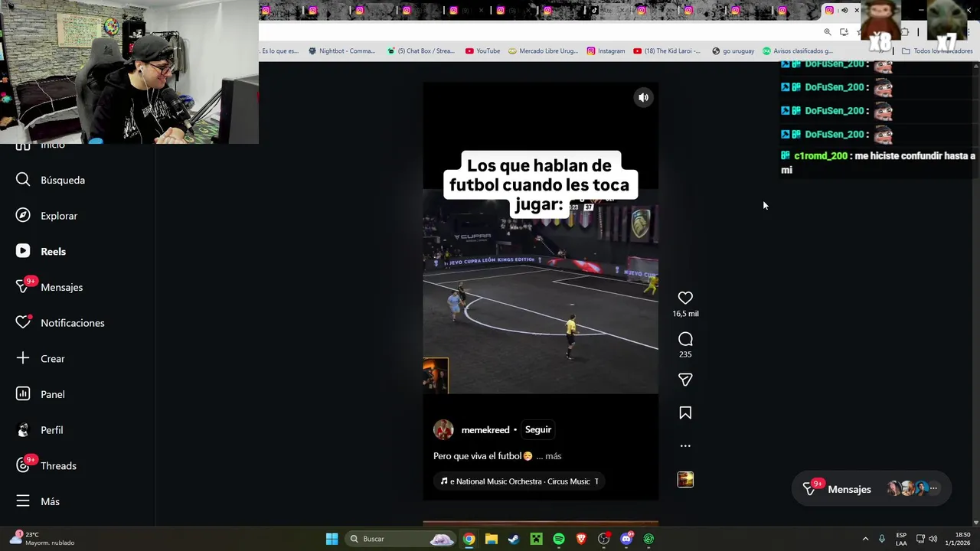The width and height of the screenshot is (980, 551).
Task: Click Crear to make a new post
Action: [40, 358]
